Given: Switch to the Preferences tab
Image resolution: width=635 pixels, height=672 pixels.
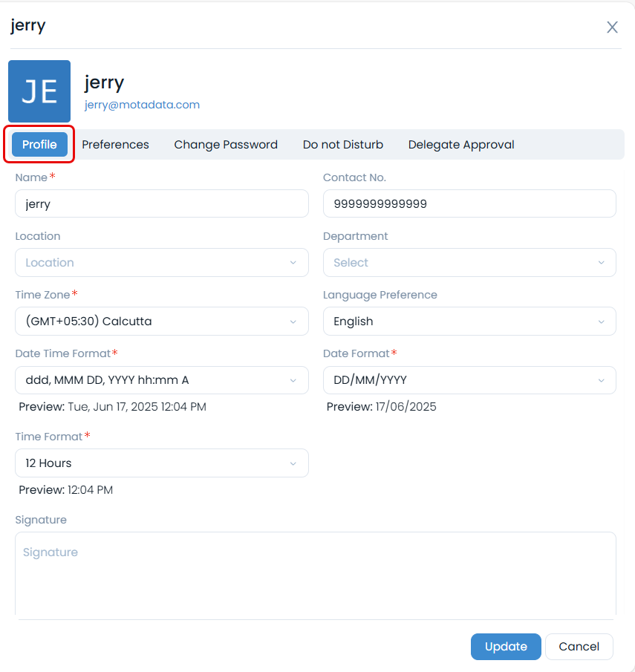Looking at the screenshot, I should [115, 144].
